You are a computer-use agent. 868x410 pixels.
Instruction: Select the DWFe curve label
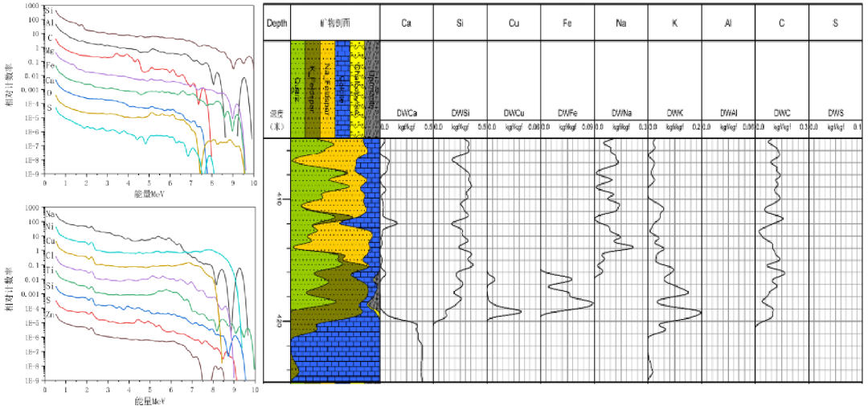[567, 113]
